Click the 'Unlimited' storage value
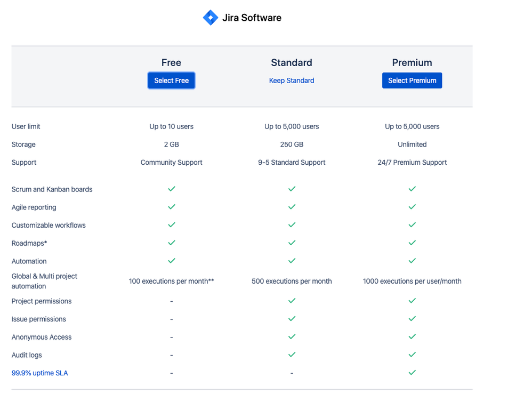 coord(412,144)
